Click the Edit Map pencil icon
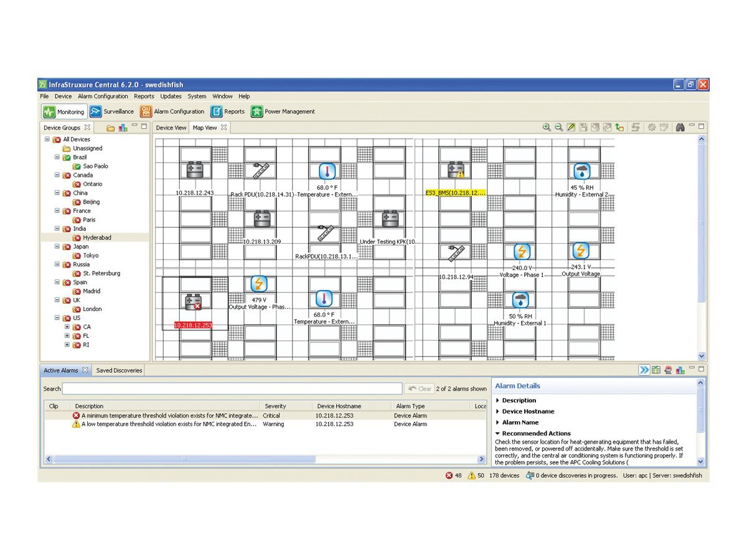Image resolution: width=747 pixels, height=560 pixels. click(x=571, y=127)
